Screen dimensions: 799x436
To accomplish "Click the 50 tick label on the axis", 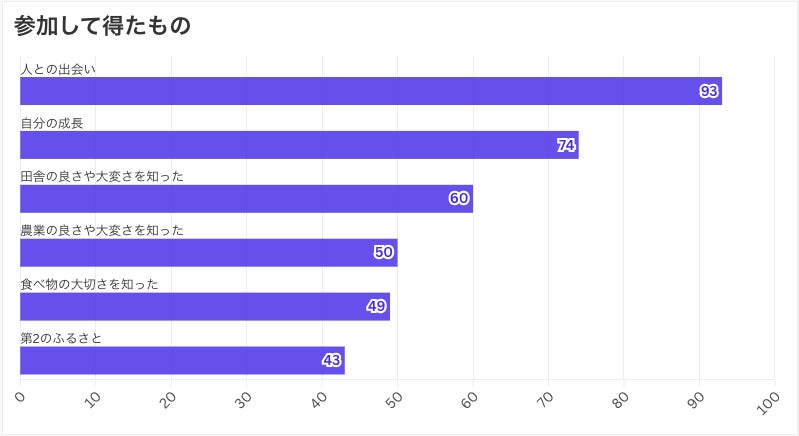I will [x=395, y=401].
